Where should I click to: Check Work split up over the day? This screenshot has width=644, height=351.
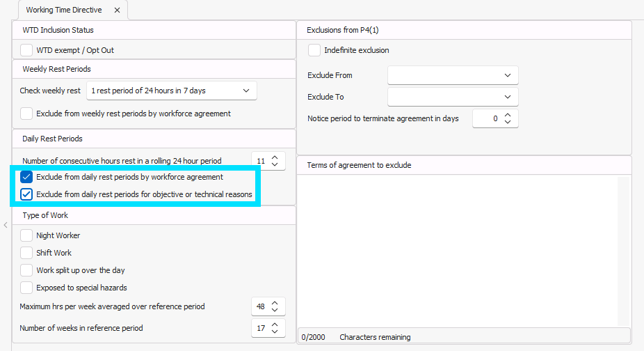click(x=26, y=270)
